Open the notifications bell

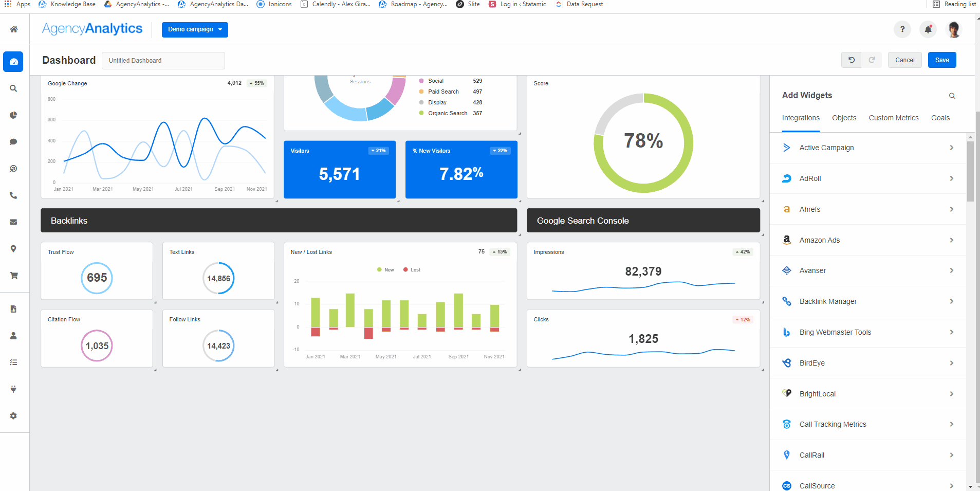(928, 29)
